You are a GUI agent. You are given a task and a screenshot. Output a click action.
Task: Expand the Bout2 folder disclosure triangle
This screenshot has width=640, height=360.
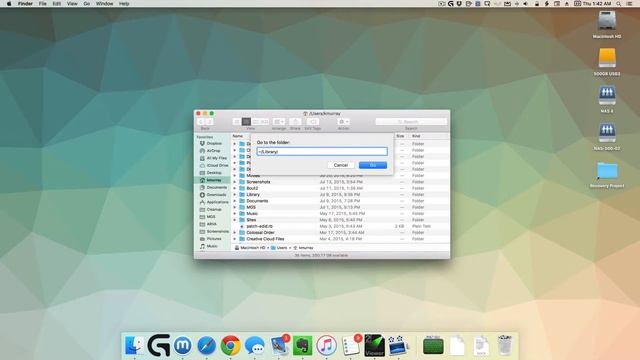pos(235,189)
